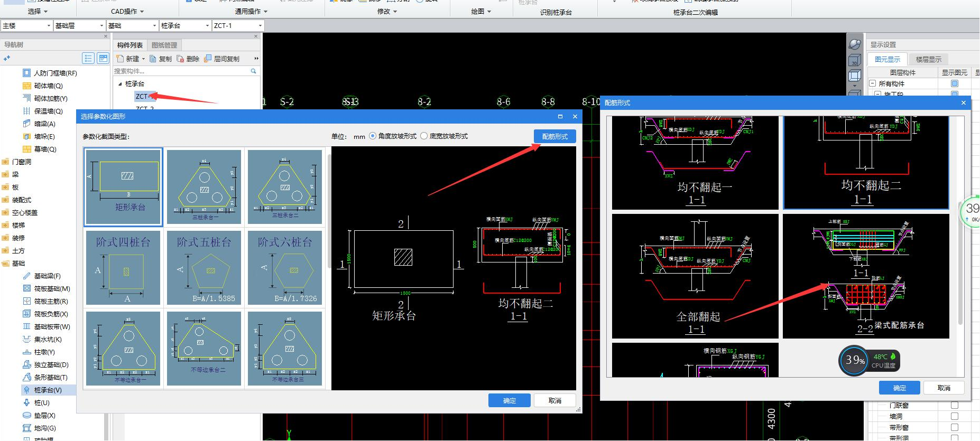Switch to 图纸管理 tab
Screen dimensions: 980x441
(x=164, y=45)
